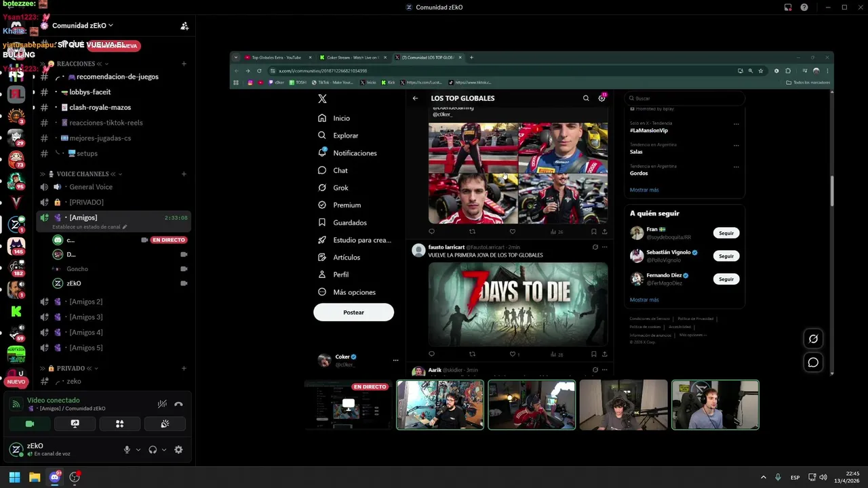Collapse the PRIVADO category
Screen dimensions: 868x488
[x=73, y=368]
